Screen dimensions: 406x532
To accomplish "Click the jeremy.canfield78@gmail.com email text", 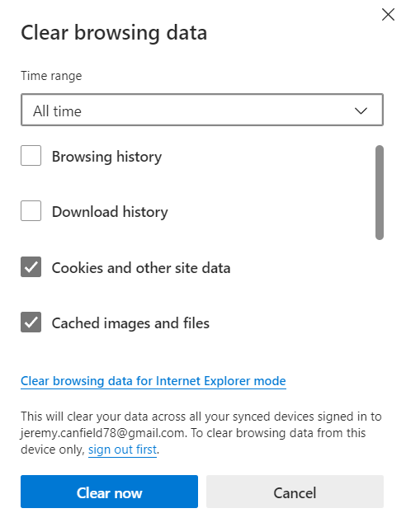I will tap(103, 433).
